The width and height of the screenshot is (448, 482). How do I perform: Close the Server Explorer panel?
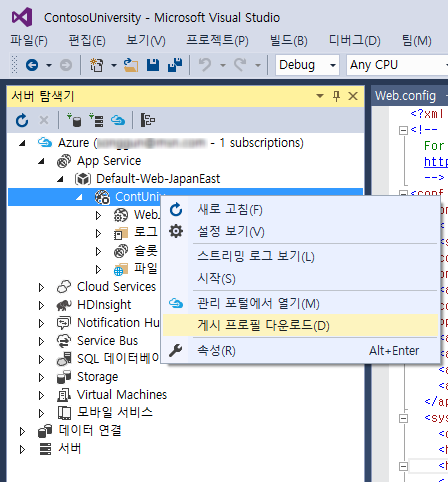coord(353,96)
